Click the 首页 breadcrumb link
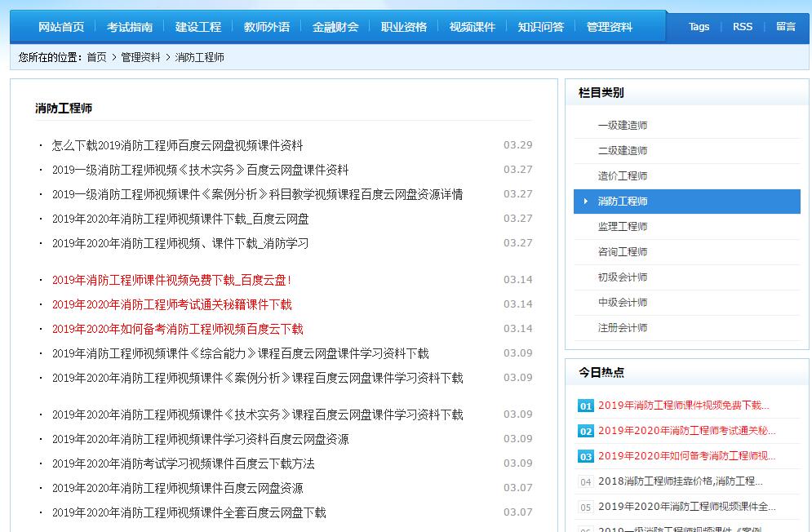Image resolution: width=812 pixels, height=532 pixels. [96, 57]
